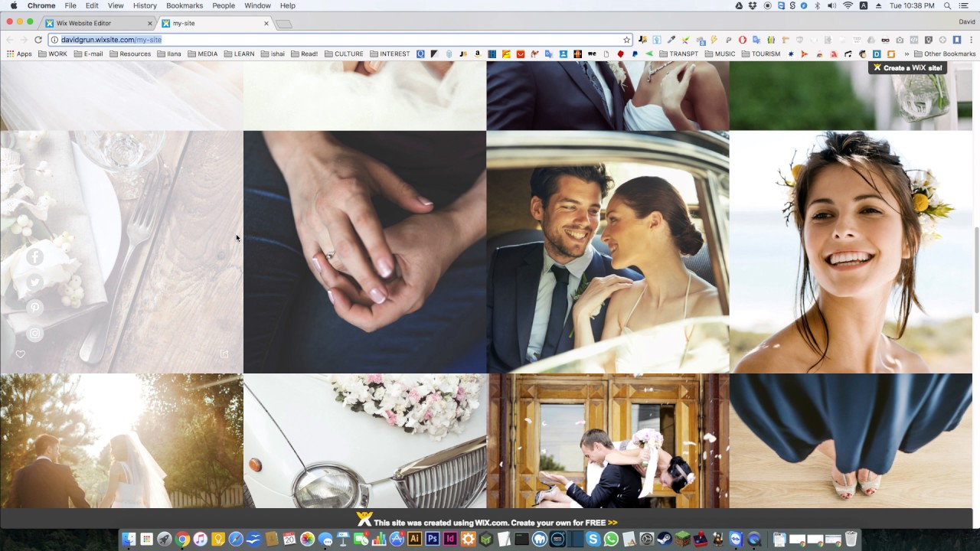Open the History menu
The height and width of the screenshot is (551, 980).
[145, 5]
